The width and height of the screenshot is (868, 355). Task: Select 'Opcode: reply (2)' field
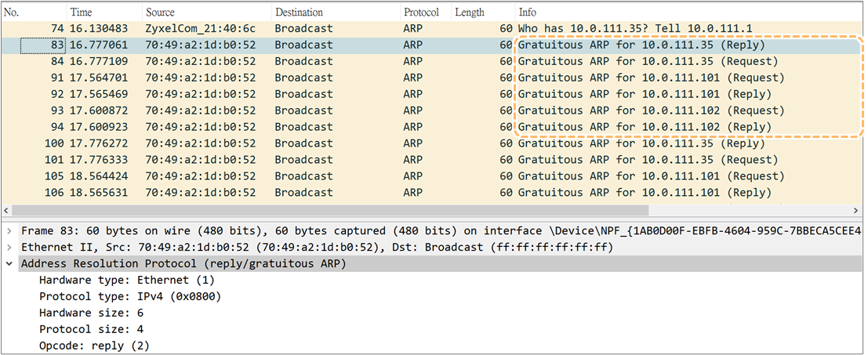coord(94,346)
